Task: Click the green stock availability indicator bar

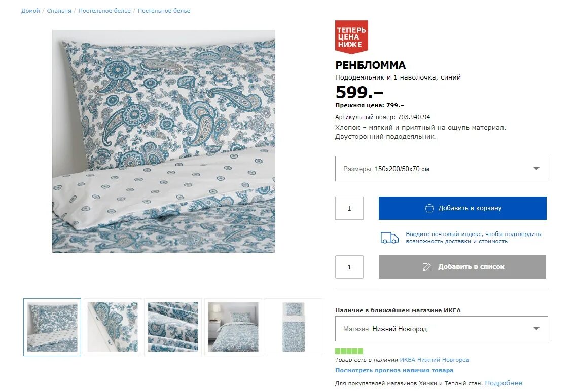Action: coord(349,351)
